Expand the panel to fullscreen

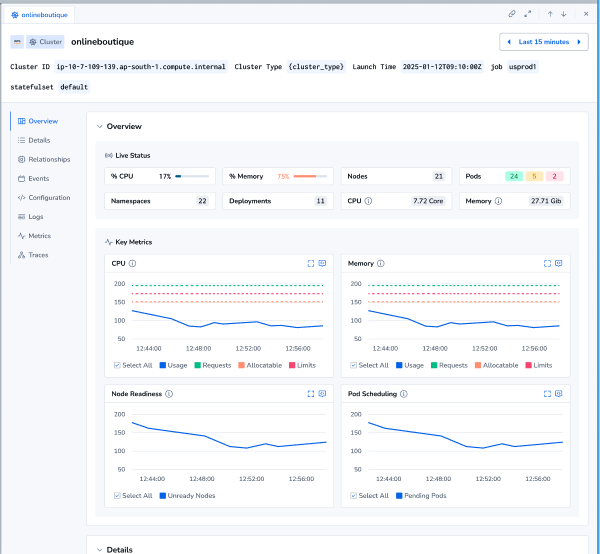point(528,14)
